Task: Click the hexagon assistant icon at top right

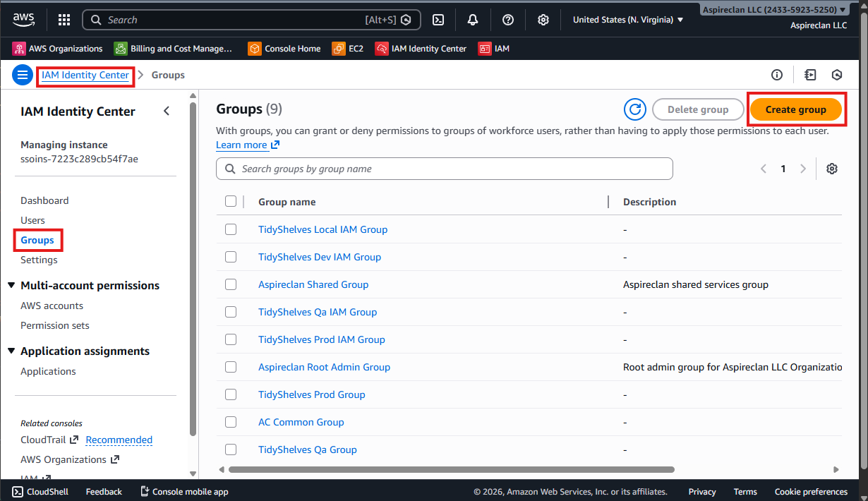Action: click(x=837, y=75)
